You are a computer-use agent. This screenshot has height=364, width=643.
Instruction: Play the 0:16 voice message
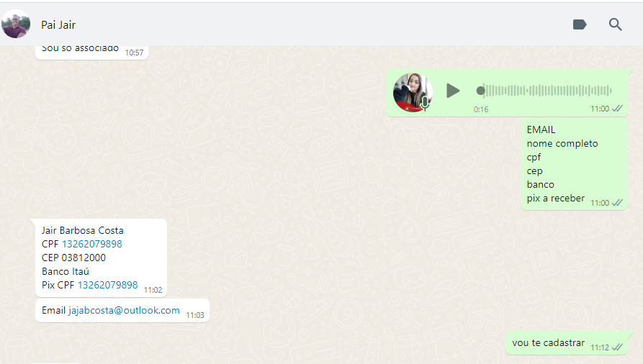pos(453,91)
